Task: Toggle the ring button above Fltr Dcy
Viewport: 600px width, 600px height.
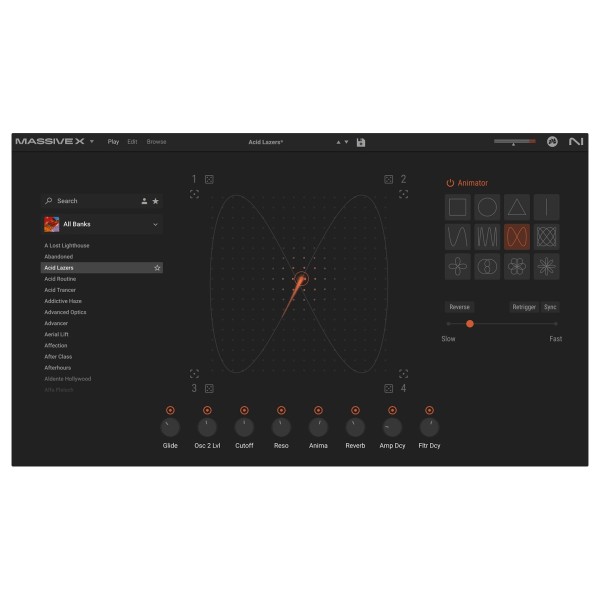Action: pyautogui.click(x=429, y=410)
